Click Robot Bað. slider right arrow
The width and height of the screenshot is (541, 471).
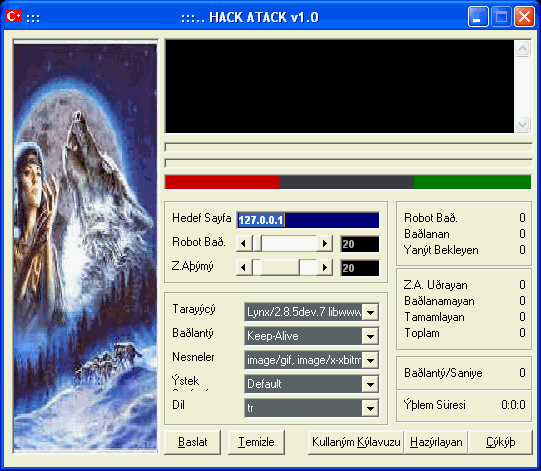coord(325,244)
